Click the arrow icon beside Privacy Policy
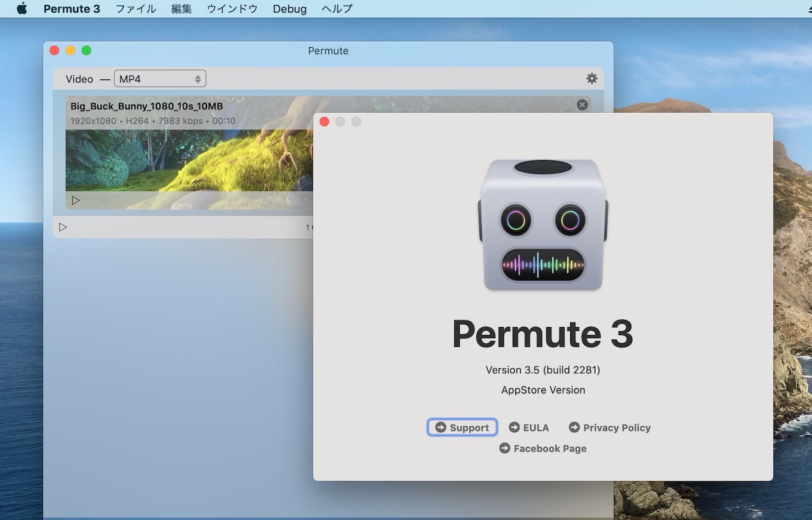This screenshot has height=520, width=812. coord(574,427)
